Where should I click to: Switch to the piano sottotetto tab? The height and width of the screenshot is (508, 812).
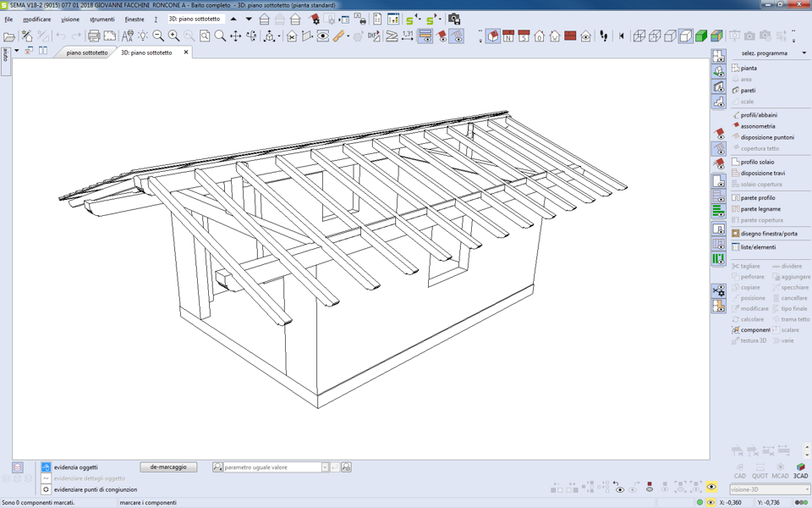pos(87,52)
